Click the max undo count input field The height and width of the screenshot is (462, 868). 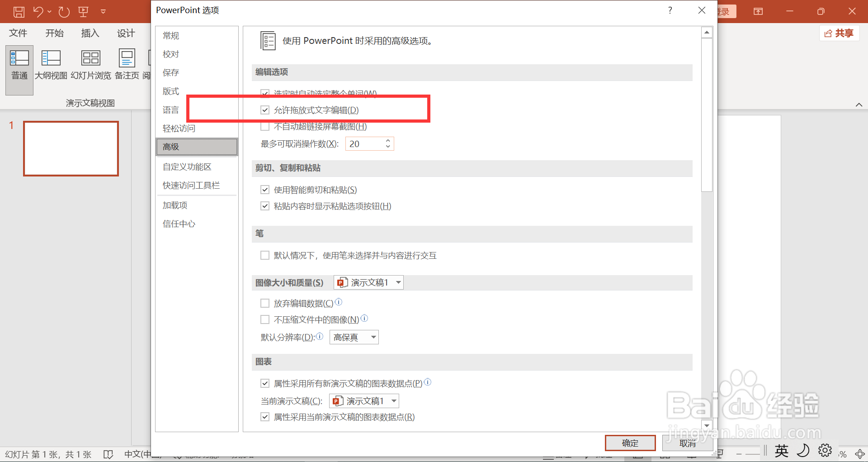[x=365, y=144]
